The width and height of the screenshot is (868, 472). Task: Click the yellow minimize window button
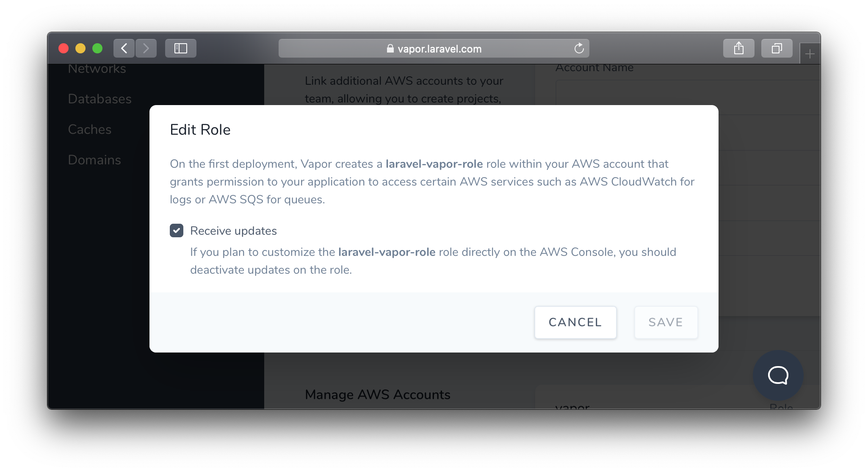[x=80, y=48]
